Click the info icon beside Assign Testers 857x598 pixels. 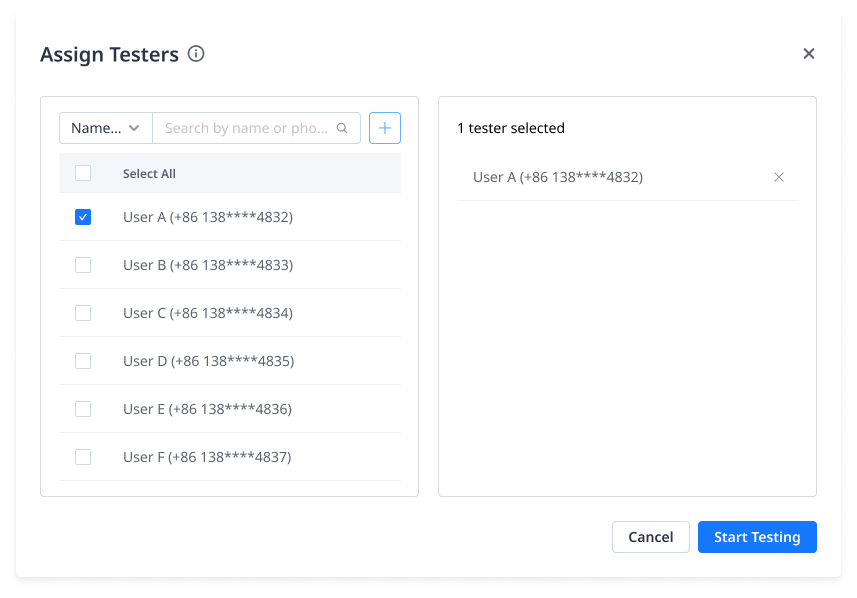pos(196,54)
